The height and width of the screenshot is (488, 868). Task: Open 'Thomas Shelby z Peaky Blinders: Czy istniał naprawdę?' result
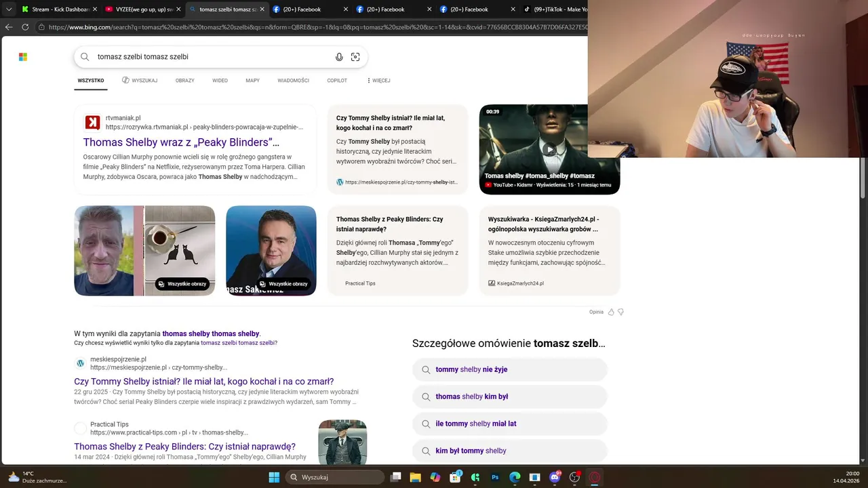click(x=184, y=447)
